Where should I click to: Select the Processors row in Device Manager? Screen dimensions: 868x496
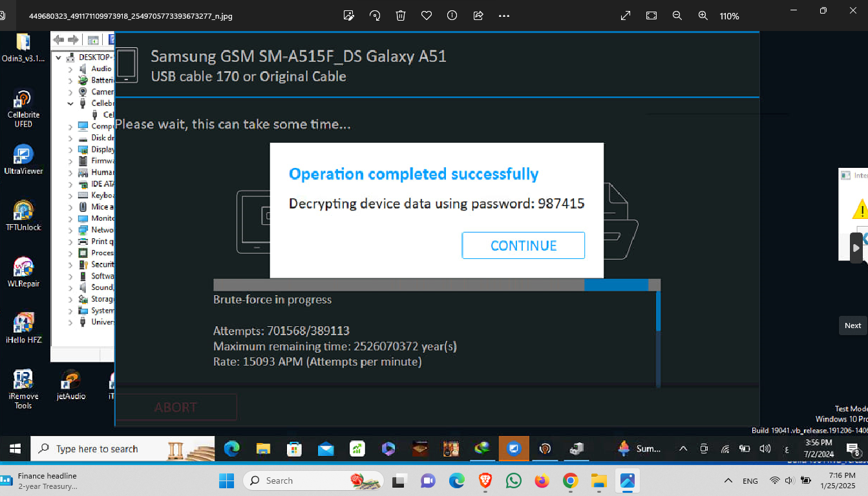(x=96, y=253)
